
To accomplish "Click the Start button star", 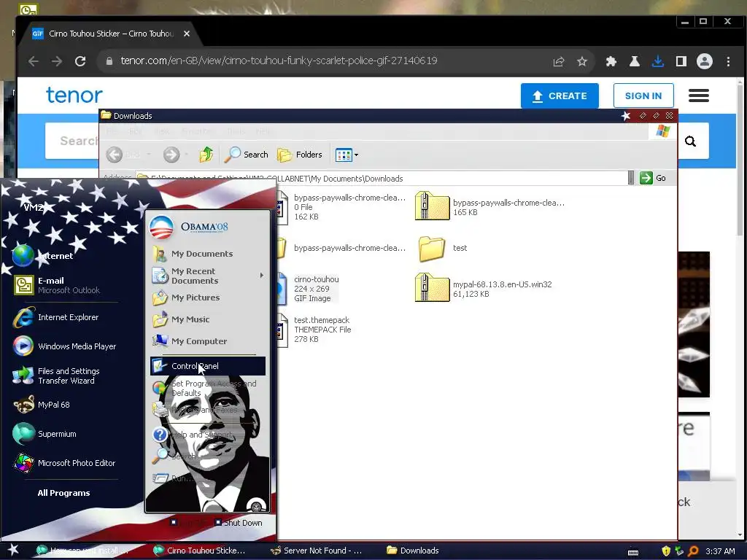I will click(x=12, y=550).
